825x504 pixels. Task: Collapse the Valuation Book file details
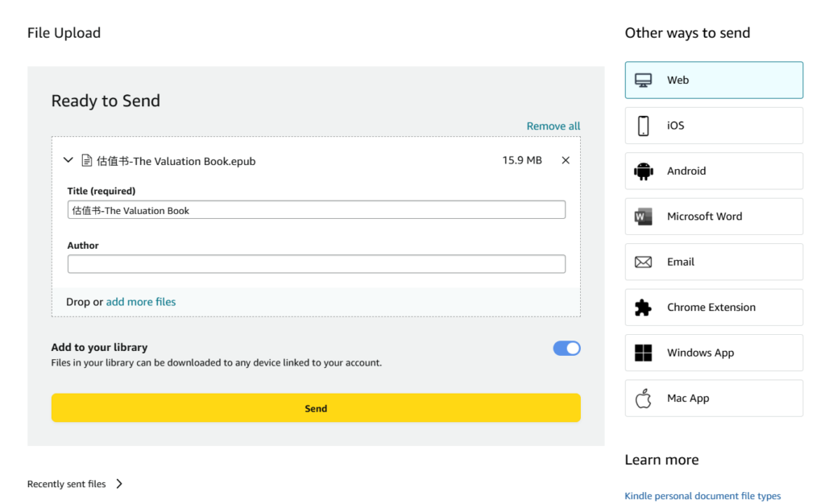[68, 160]
